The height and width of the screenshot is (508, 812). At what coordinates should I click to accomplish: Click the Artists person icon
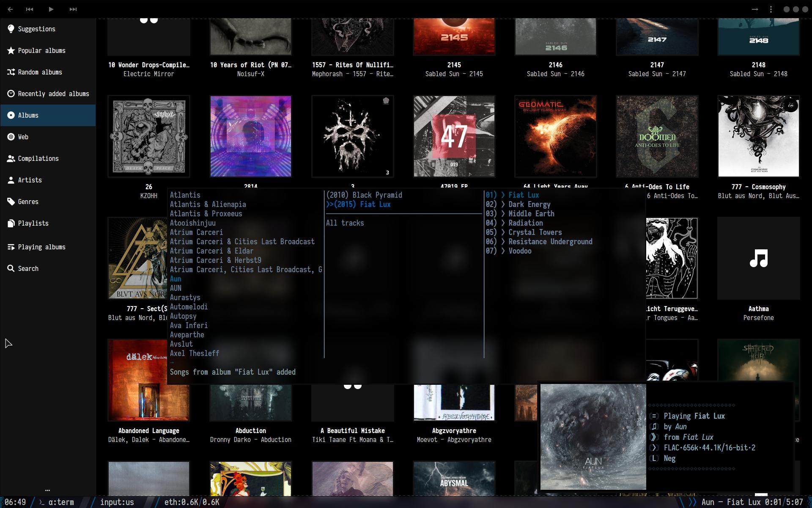pyautogui.click(x=11, y=180)
